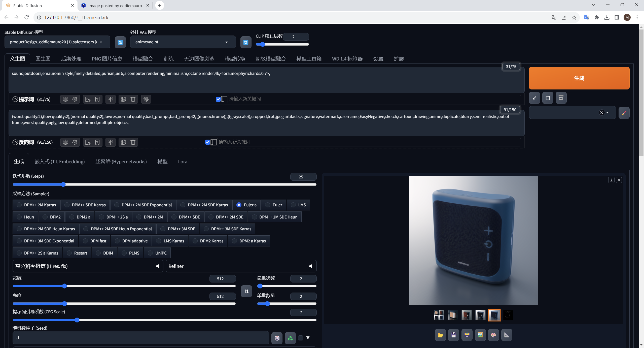Toggle checkbox beside negative keyword input
Screen dimensions: 644x348
[x=207, y=142]
